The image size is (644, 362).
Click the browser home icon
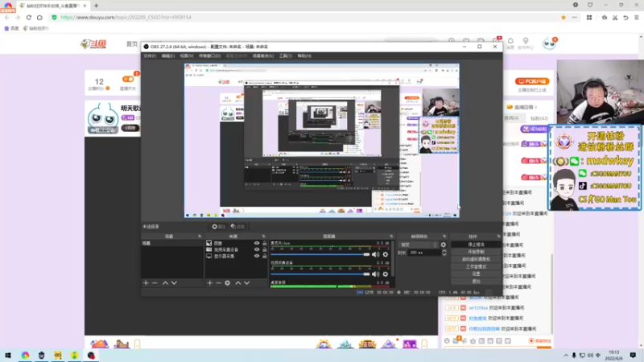(x=39, y=17)
